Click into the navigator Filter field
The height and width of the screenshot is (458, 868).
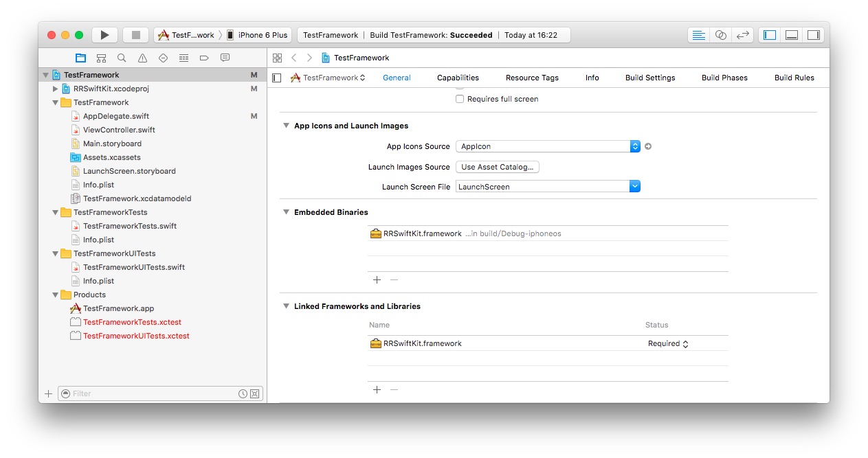pyautogui.click(x=154, y=393)
